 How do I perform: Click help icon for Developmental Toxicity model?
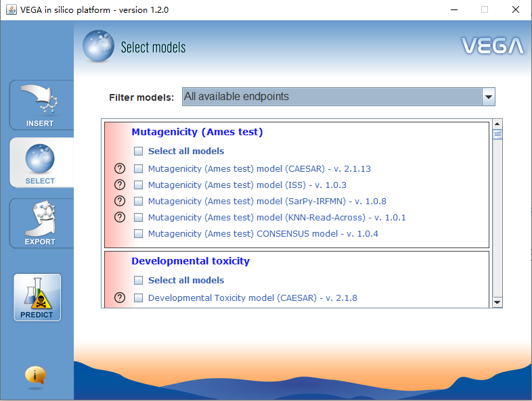(x=120, y=298)
